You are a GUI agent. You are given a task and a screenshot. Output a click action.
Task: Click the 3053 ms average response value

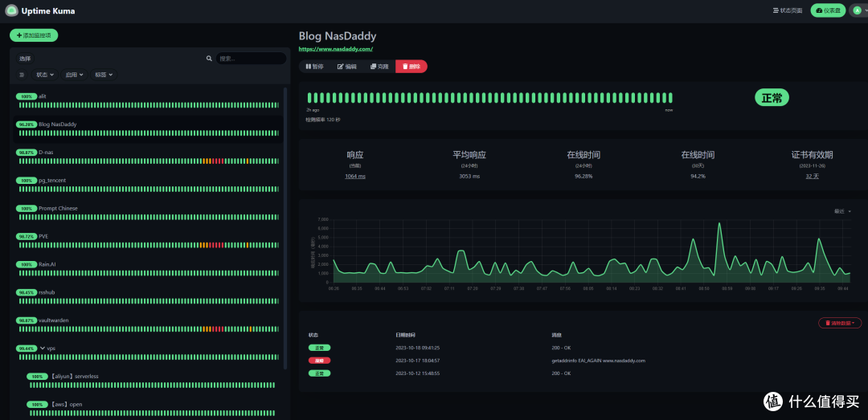click(x=469, y=176)
